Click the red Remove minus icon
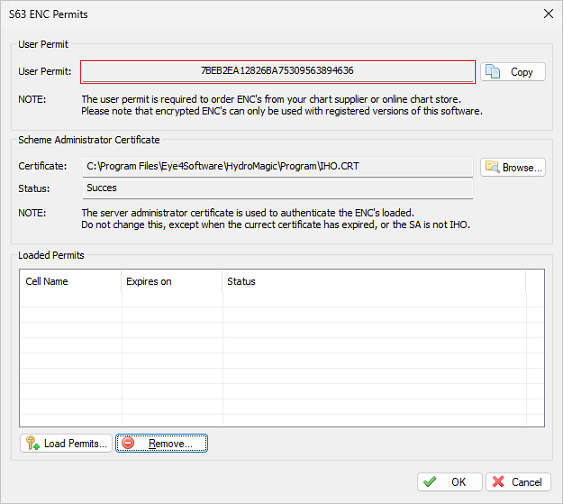The width and height of the screenshot is (563, 504). click(x=128, y=443)
